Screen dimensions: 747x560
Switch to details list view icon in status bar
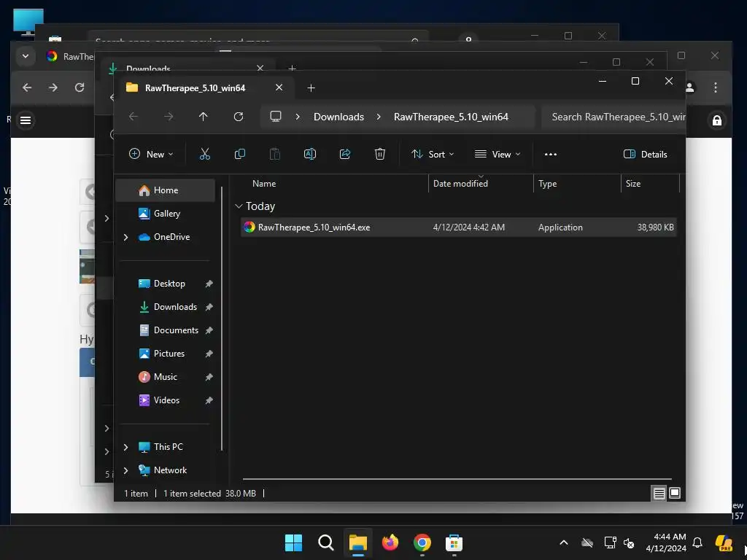[x=659, y=494]
